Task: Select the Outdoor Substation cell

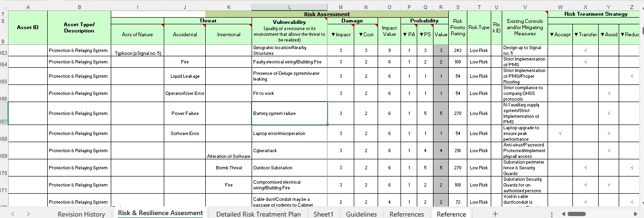Action: click(290, 168)
